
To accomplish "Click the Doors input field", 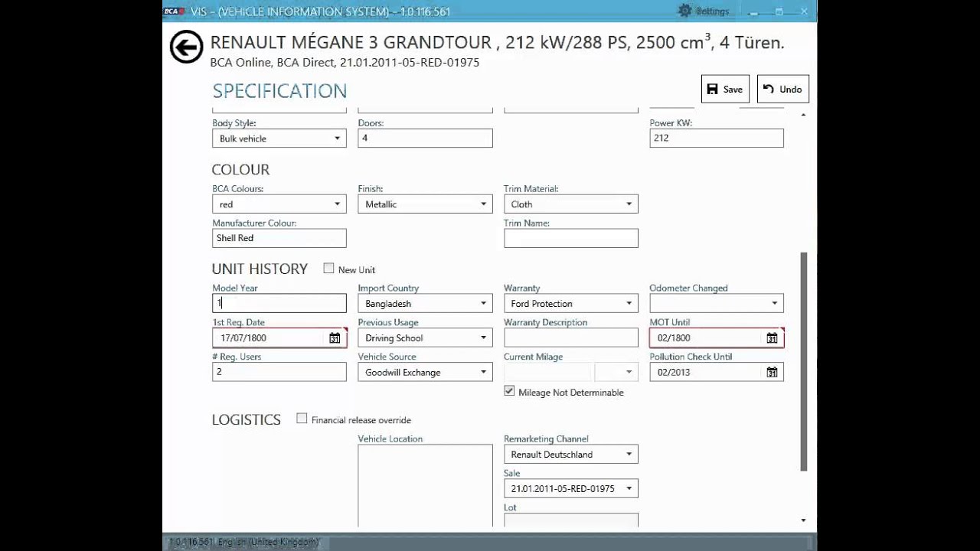I will click(425, 139).
